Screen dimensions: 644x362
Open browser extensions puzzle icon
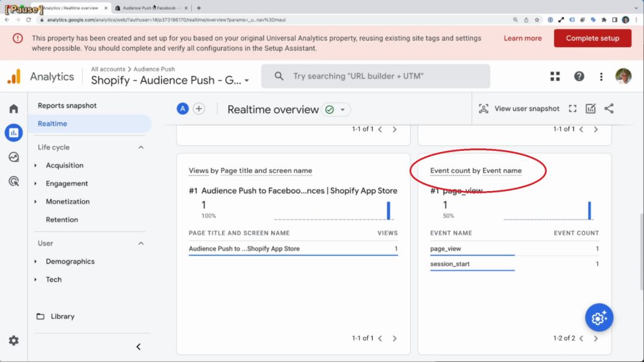tap(604, 19)
